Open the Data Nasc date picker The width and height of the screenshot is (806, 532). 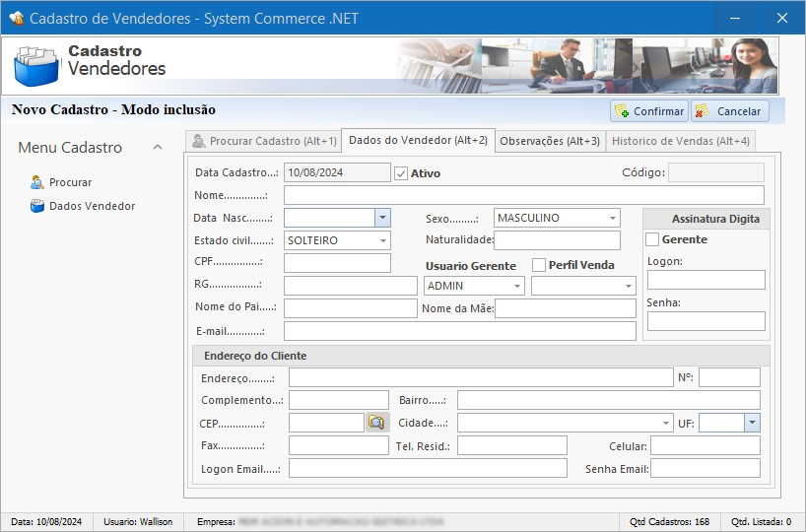click(382, 218)
